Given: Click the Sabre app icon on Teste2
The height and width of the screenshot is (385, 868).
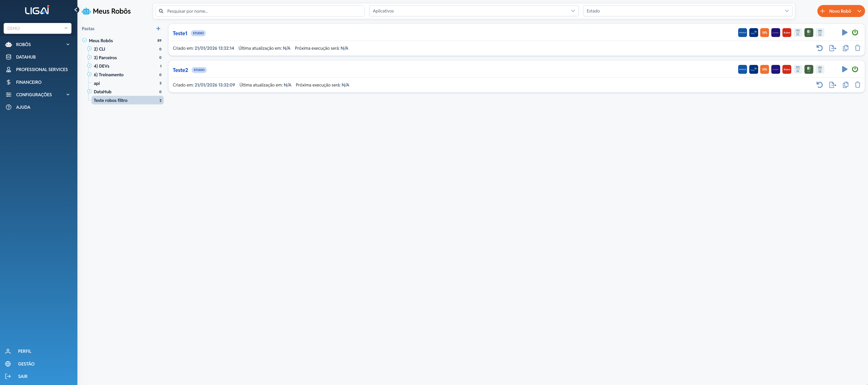Looking at the screenshot, I should click(x=787, y=69).
